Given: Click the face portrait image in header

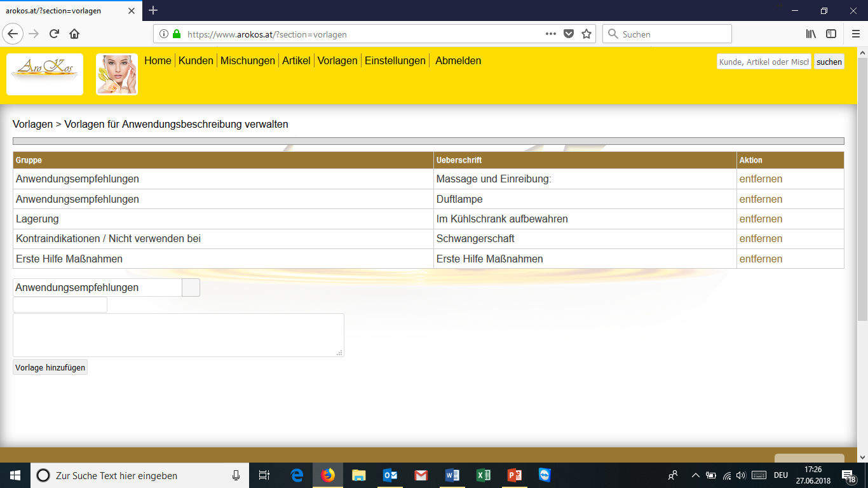Looking at the screenshot, I should (117, 74).
